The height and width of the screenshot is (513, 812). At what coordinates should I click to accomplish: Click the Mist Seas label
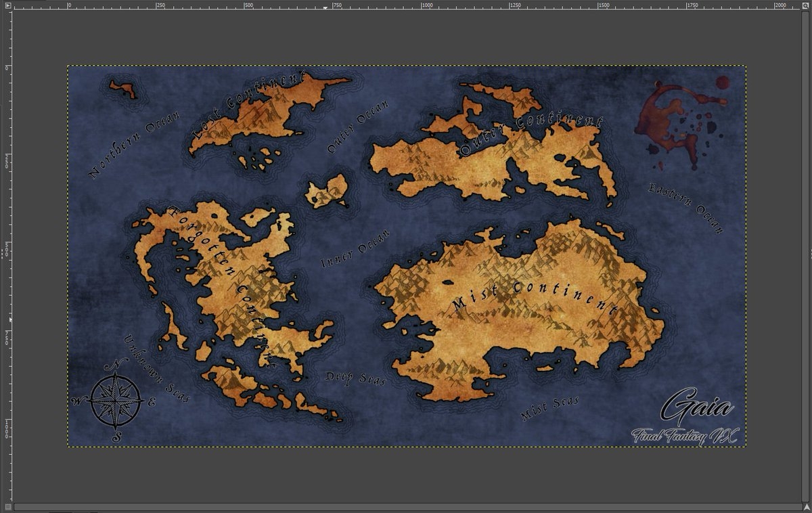pyautogui.click(x=549, y=407)
